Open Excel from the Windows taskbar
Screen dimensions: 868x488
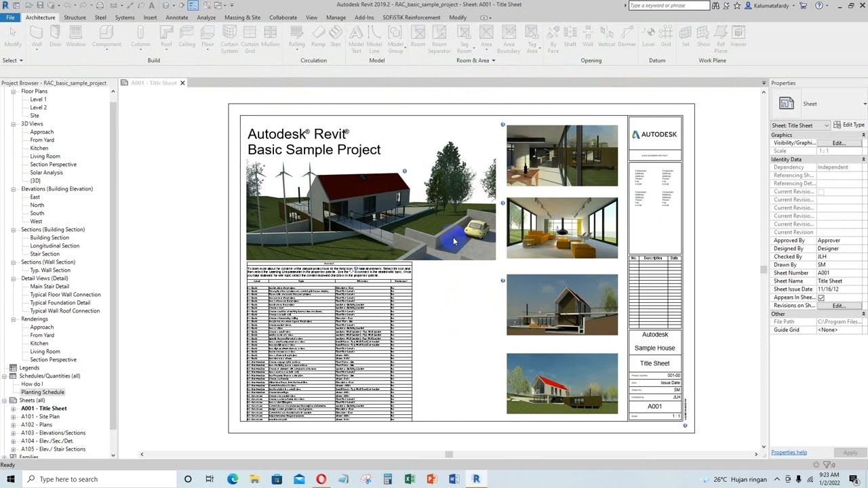410,479
